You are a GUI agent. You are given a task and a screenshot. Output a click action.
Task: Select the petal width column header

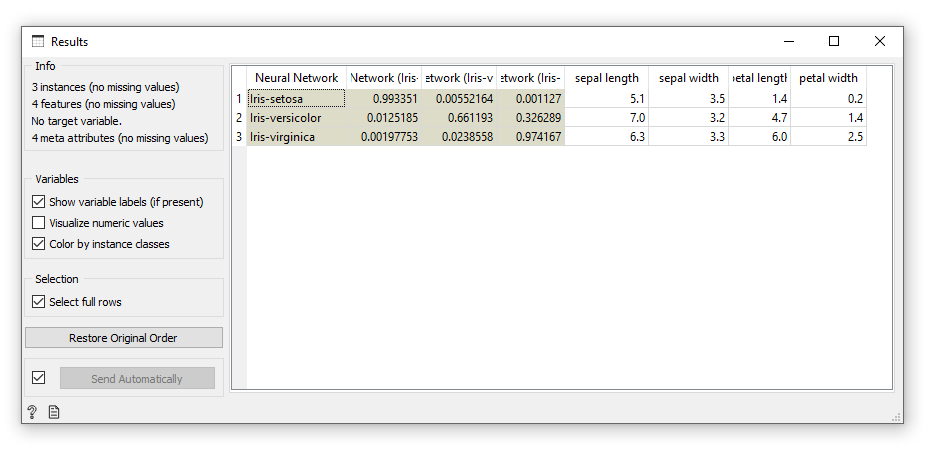pyautogui.click(x=828, y=78)
